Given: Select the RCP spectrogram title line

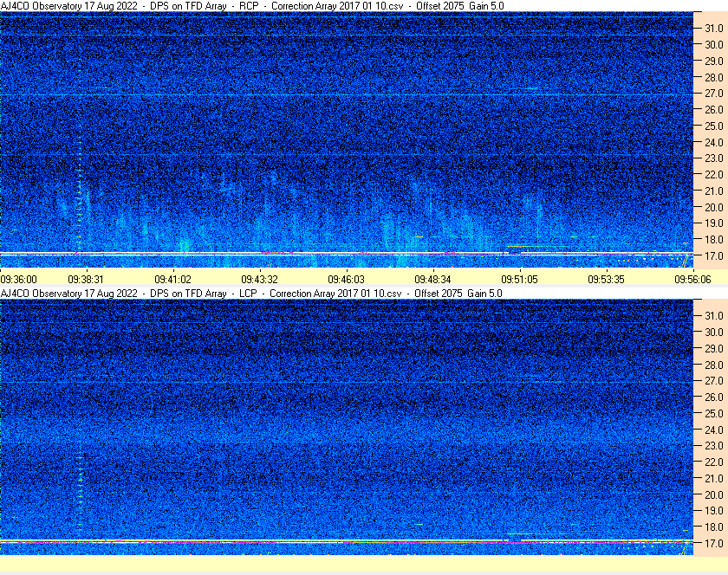Looking at the screenshot, I should [252, 6].
